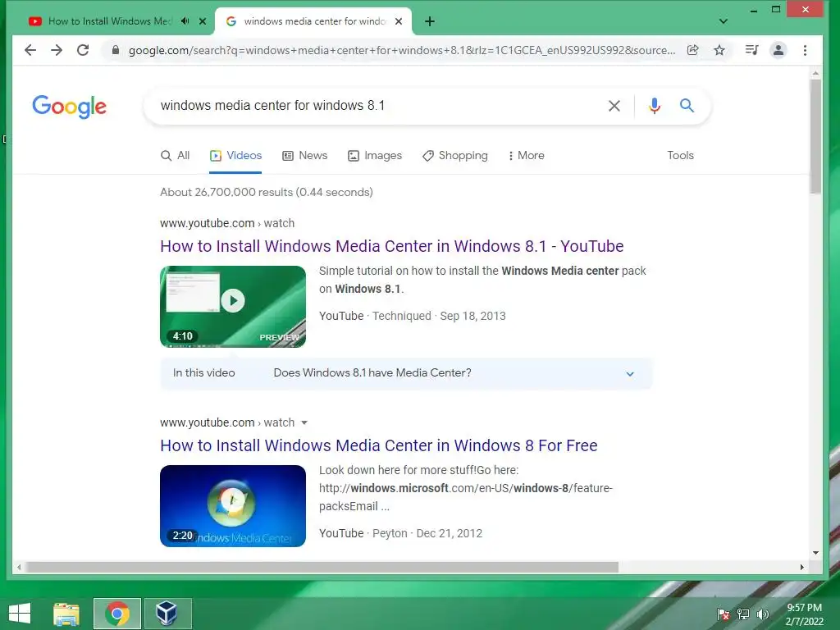This screenshot has width=840, height=630.
Task: Open the Windows Start button
Action: [x=20, y=614]
